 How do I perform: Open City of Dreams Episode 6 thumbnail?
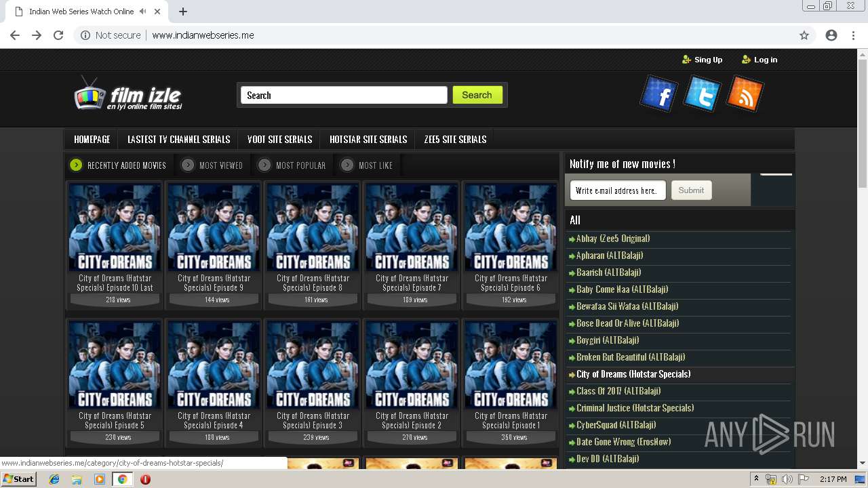coord(511,227)
